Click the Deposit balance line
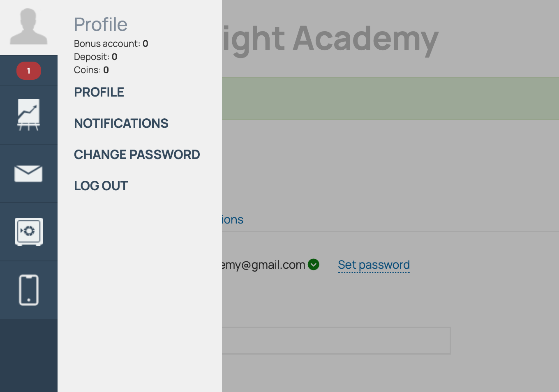Viewport: 559px width, 392px height. (x=95, y=57)
